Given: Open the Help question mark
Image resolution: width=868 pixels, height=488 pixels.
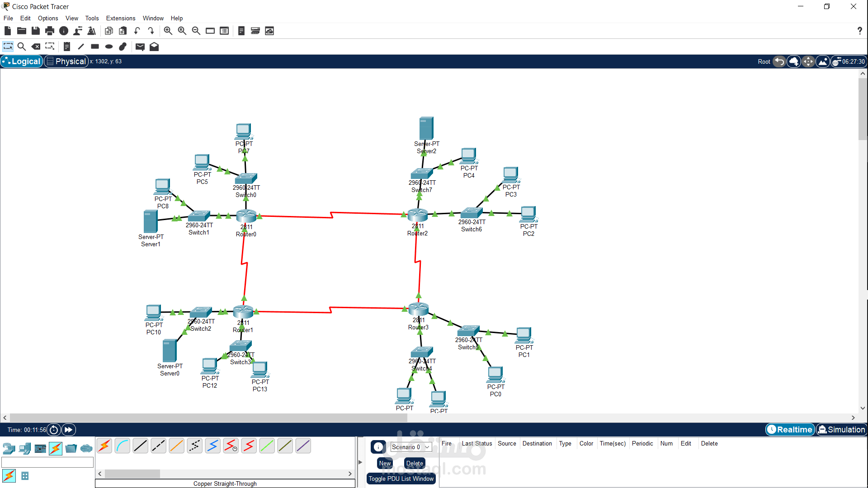Looking at the screenshot, I should tap(859, 31).
